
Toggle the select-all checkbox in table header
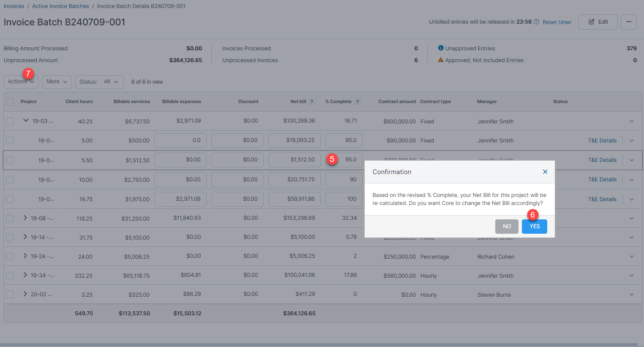pyautogui.click(x=10, y=102)
